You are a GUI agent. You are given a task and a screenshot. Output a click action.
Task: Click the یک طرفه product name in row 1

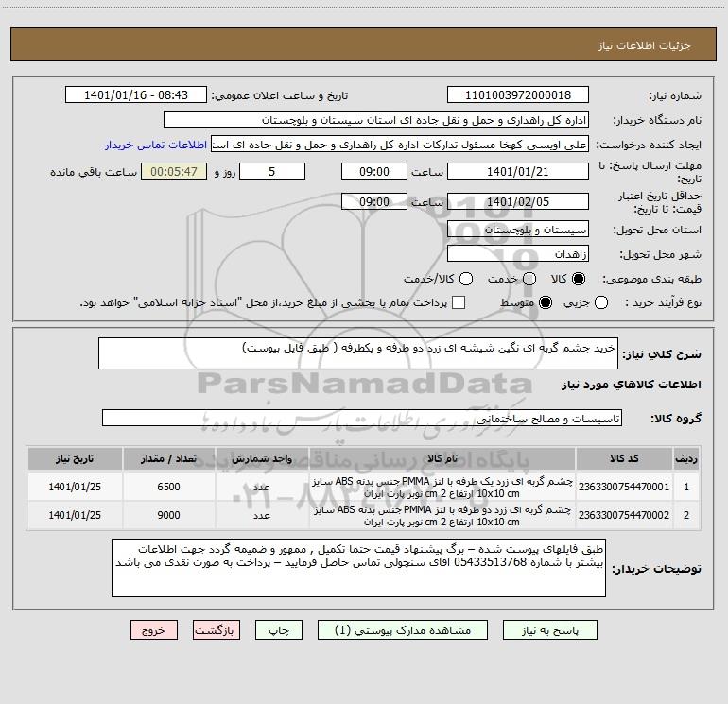[442, 488]
